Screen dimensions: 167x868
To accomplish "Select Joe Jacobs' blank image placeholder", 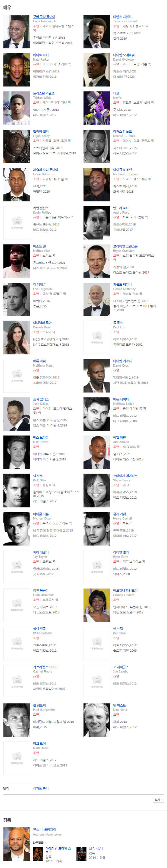I will 97,682.
